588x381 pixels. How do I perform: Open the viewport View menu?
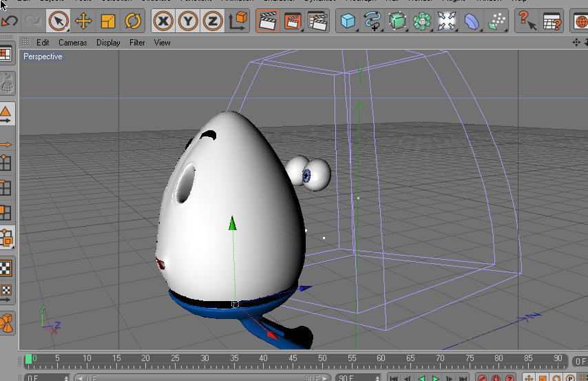162,43
